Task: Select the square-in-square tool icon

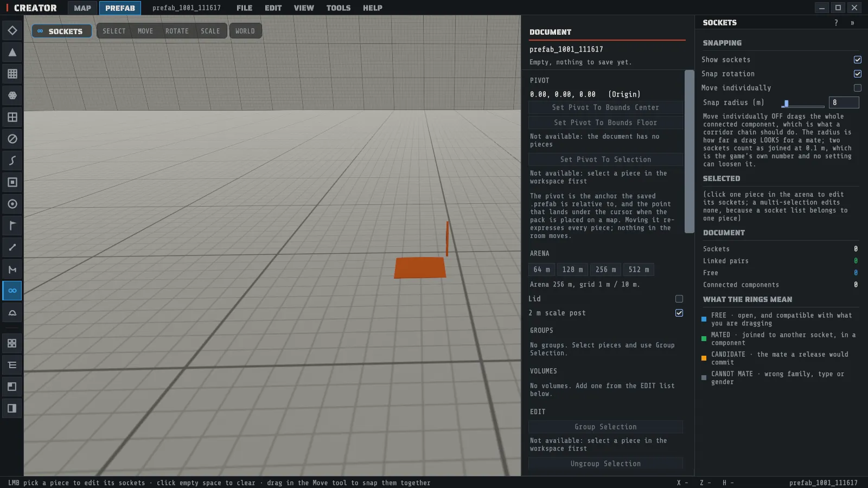Action: [12, 182]
